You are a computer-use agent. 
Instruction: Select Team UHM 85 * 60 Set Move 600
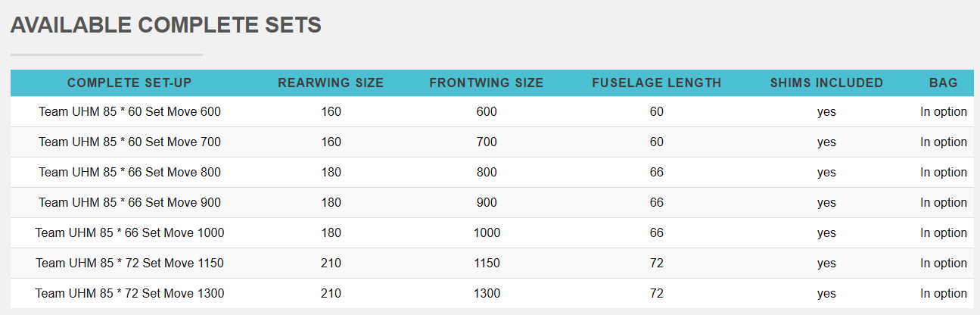[129, 111]
